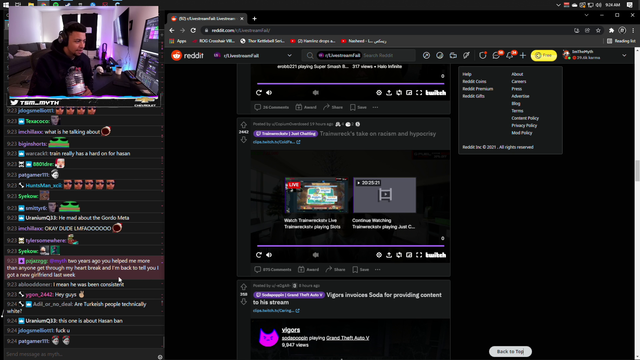Screen dimensions: 640x360
Task: Open comments on the Trainwreck post
Action: 273,269
